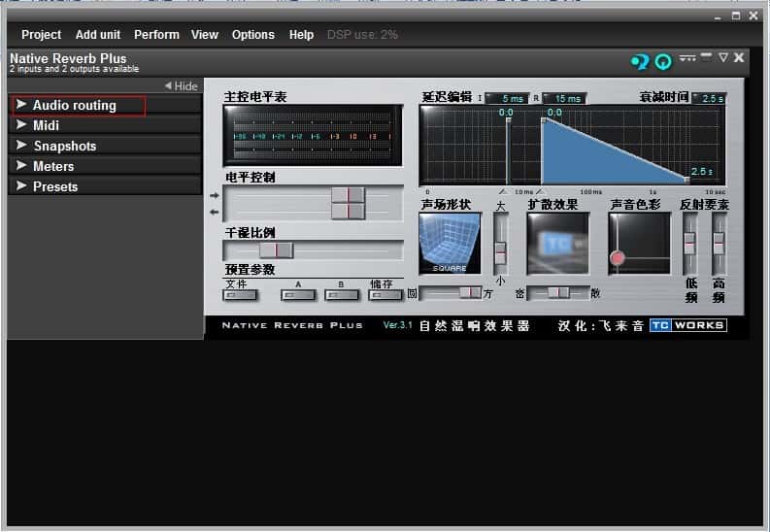Image resolution: width=770 pixels, height=532 pixels.
Task: Click the Native Reverb Plus unit title
Action: coord(68,58)
